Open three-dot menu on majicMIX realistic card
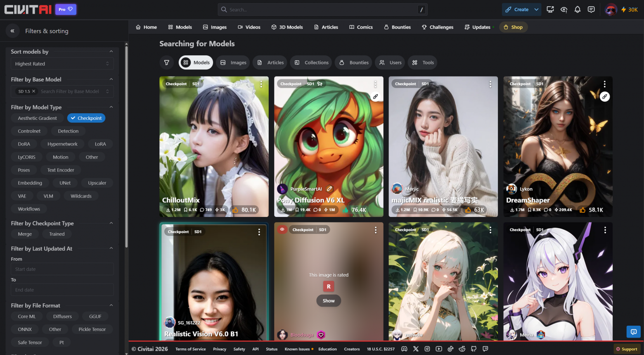 pyautogui.click(x=490, y=84)
